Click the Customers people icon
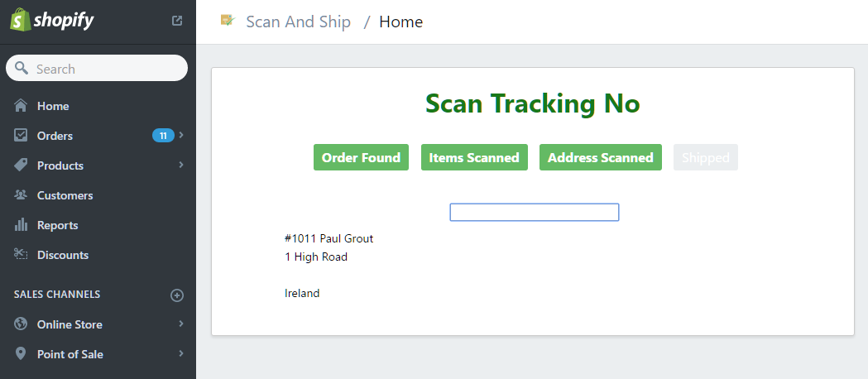The height and width of the screenshot is (379, 868). click(21, 195)
